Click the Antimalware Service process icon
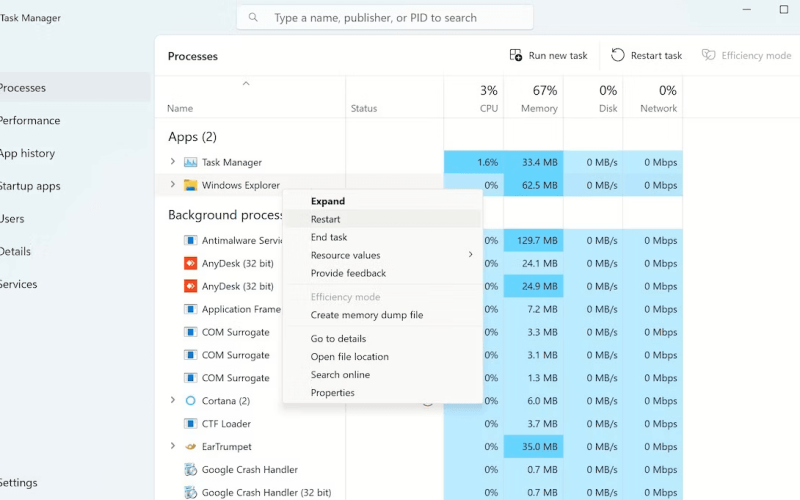The width and height of the screenshot is (800, 500). (x=190, y=240)
